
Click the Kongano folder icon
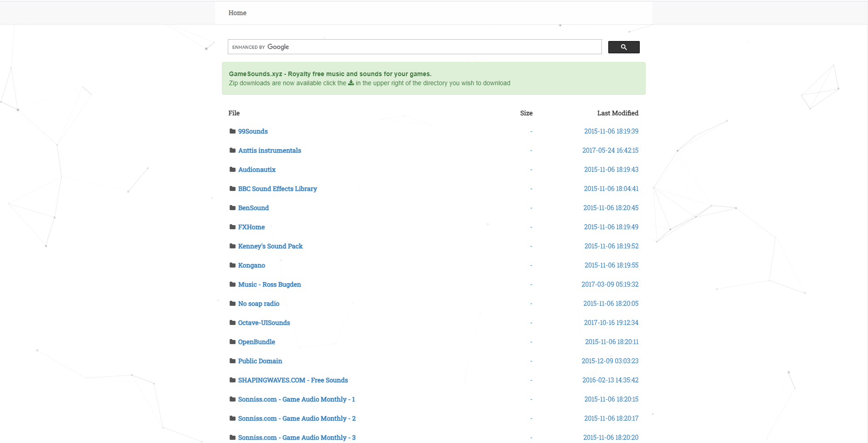point(232,265)
